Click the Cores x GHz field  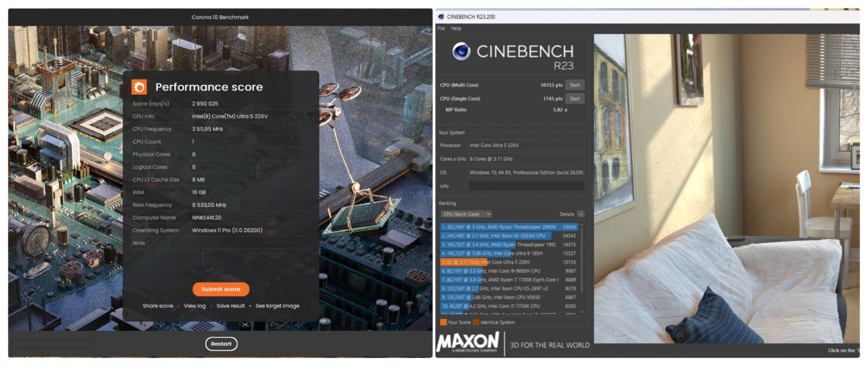point(526,159)
